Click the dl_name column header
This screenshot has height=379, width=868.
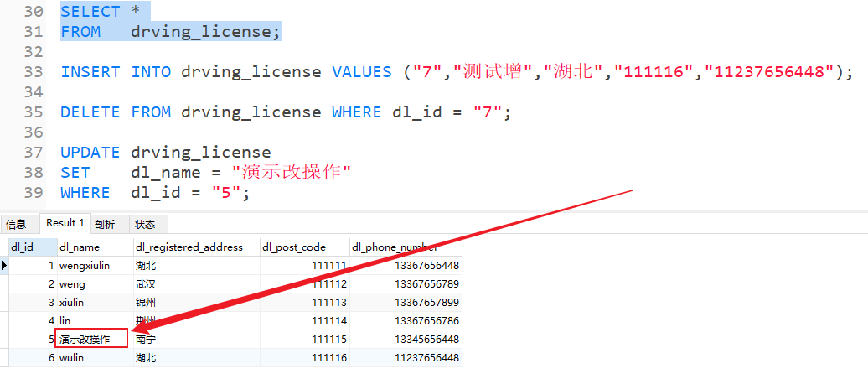pos(96,247)
